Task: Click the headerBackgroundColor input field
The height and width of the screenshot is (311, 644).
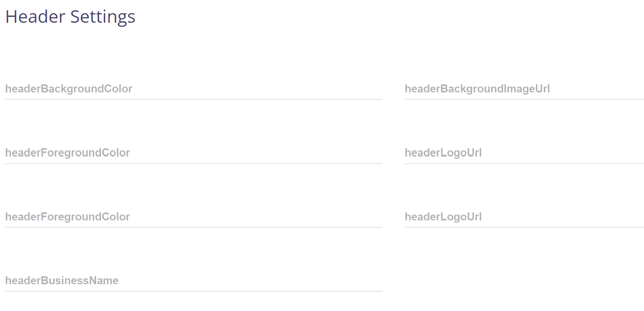Action: click(194, 89)
